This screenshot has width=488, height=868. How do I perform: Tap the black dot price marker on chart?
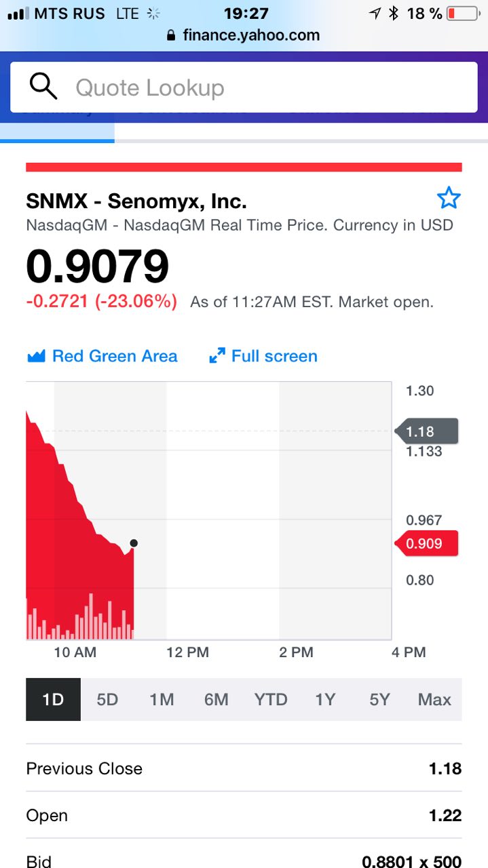tap(134, 543)
